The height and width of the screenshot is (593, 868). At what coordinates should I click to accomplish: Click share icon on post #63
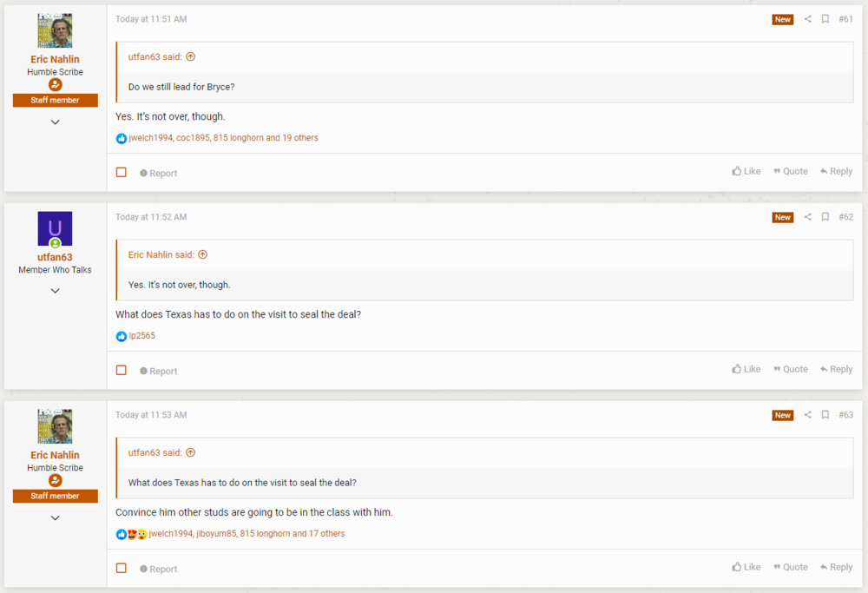coord(807,415)
